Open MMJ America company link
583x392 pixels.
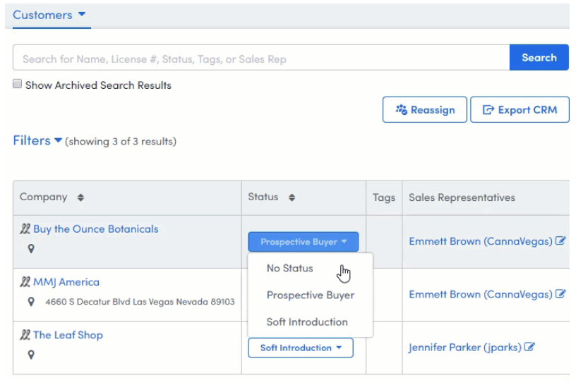tap(66, 282)
